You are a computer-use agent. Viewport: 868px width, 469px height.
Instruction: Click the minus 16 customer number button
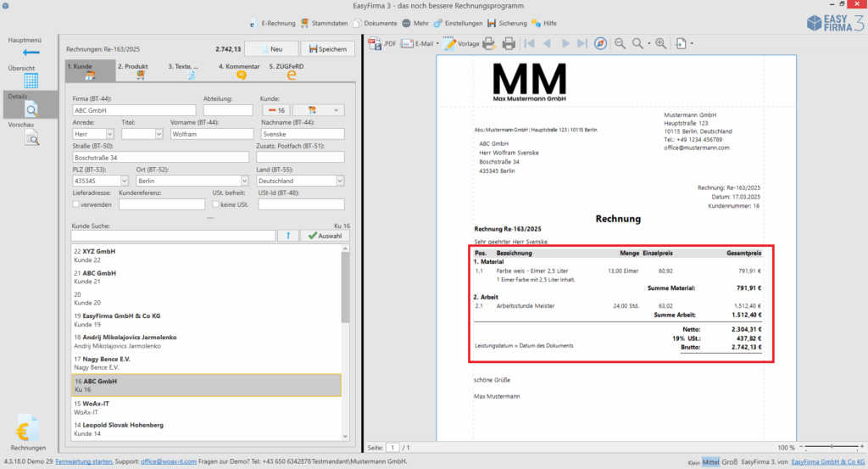276,110
